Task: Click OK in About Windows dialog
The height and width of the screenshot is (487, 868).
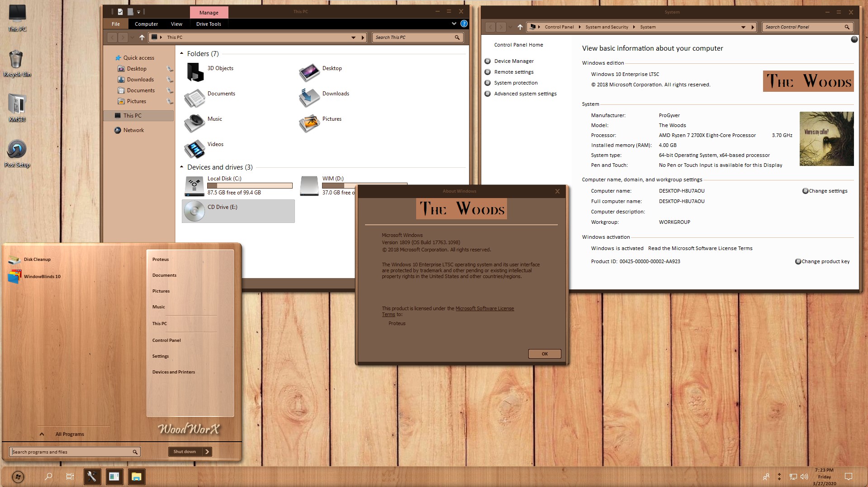Action: tap(545, 354)
